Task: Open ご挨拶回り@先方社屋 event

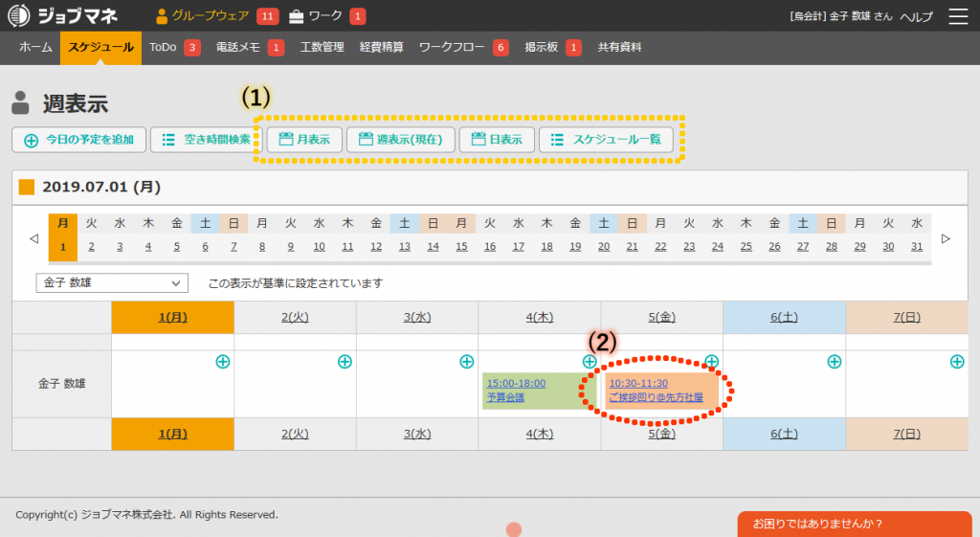Action: 656,397
